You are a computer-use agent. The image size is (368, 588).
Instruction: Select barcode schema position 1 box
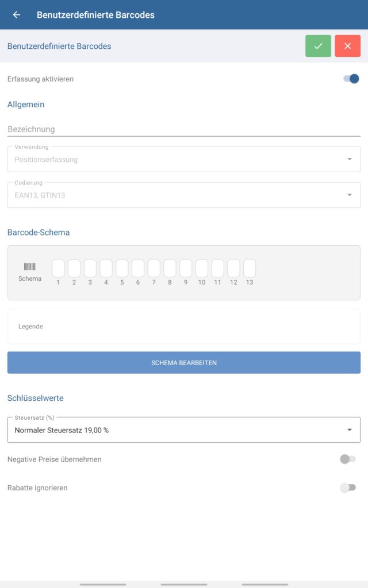tap(58, 268)
